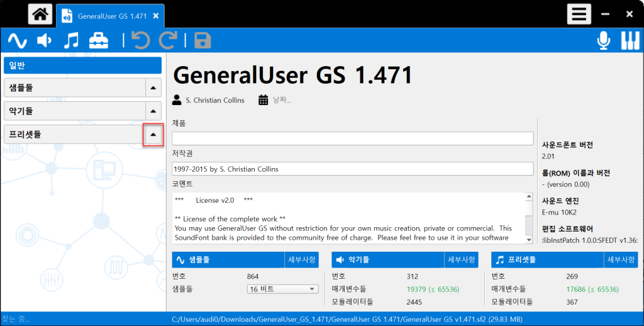Expand the 프리셋들 tree arrow

(153, 135)
